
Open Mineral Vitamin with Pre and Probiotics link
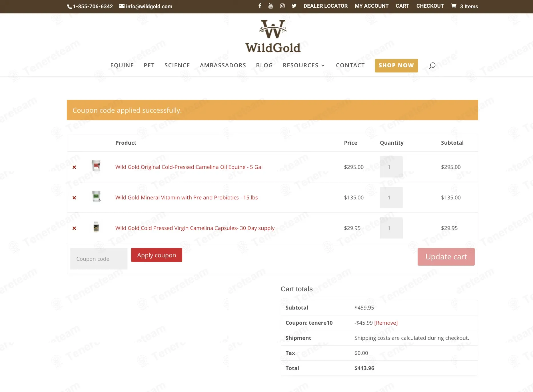tap(187, 198)
